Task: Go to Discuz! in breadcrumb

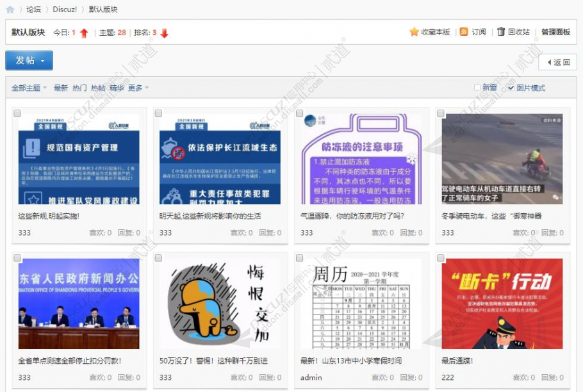Action: (x=65, y=10)
